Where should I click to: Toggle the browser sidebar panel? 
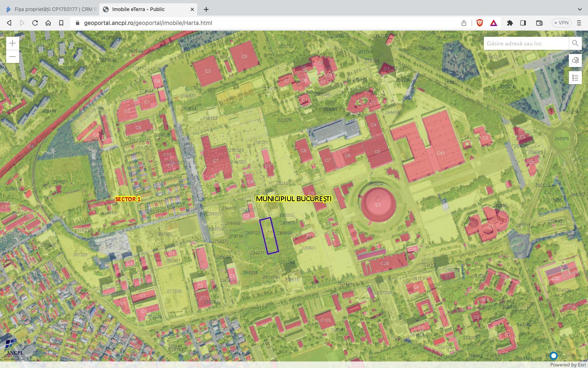tap(523, 23)
